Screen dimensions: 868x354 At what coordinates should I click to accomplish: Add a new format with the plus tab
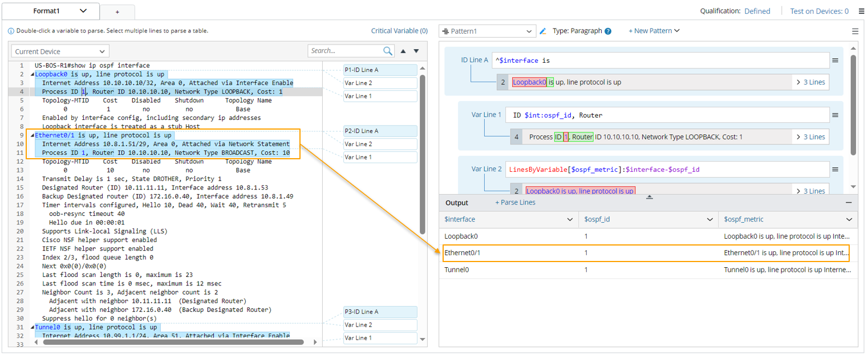tap(117, 11)
